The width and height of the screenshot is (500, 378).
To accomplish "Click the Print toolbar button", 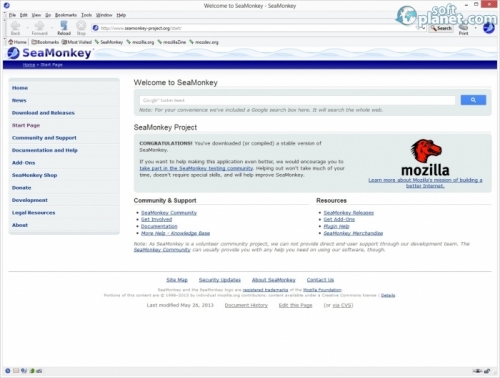I will click(463, 29).
